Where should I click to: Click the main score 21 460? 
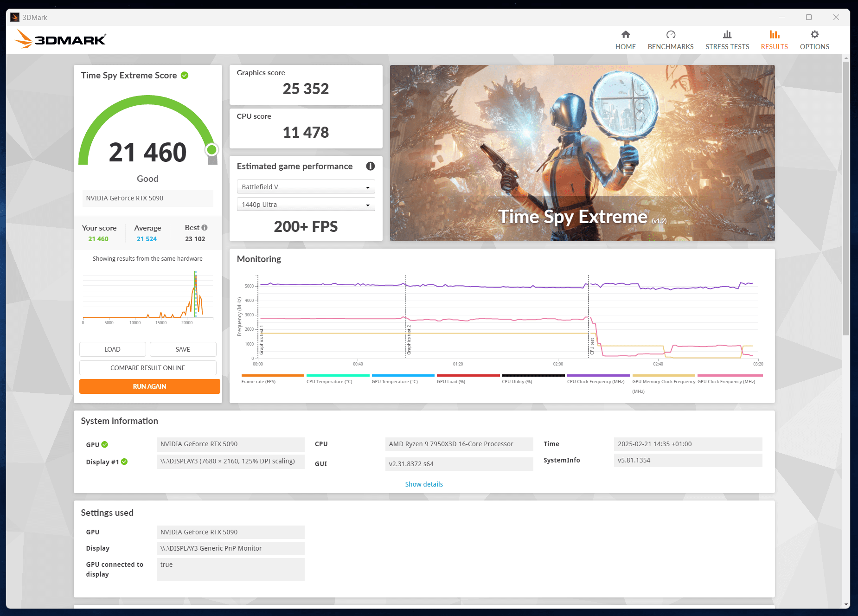147,152
